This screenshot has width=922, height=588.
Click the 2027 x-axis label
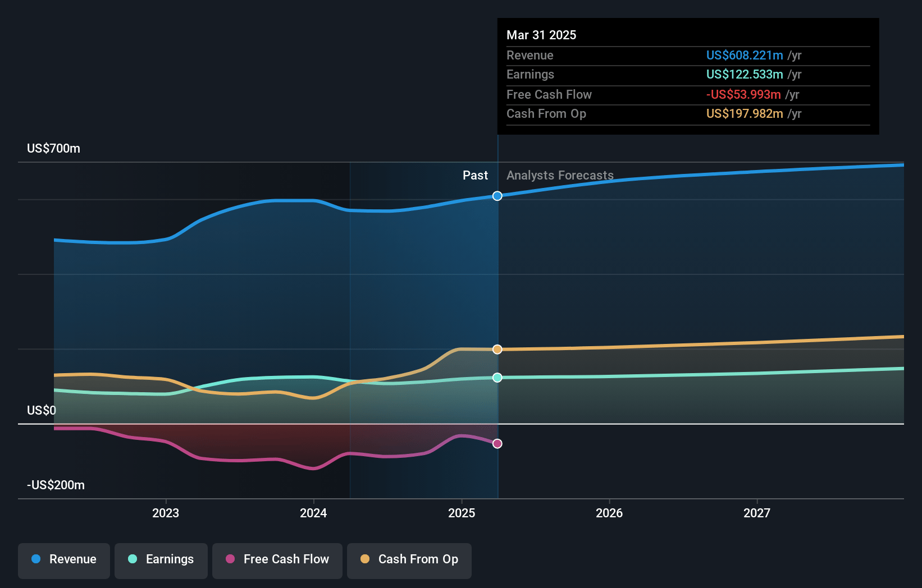point(757,513)
